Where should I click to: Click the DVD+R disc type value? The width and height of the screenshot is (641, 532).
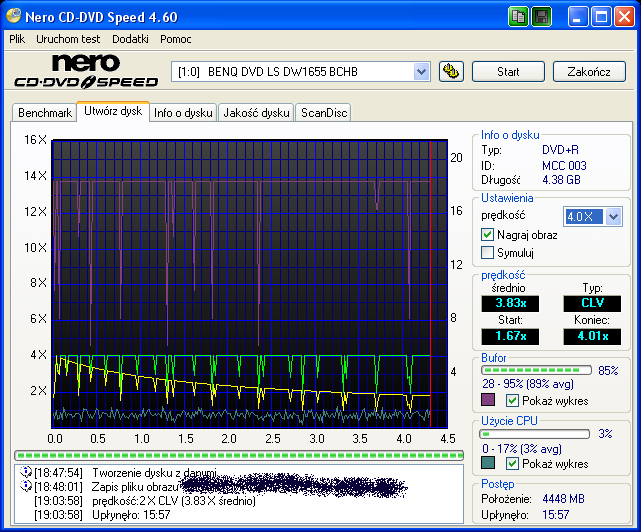pos(560,150)
